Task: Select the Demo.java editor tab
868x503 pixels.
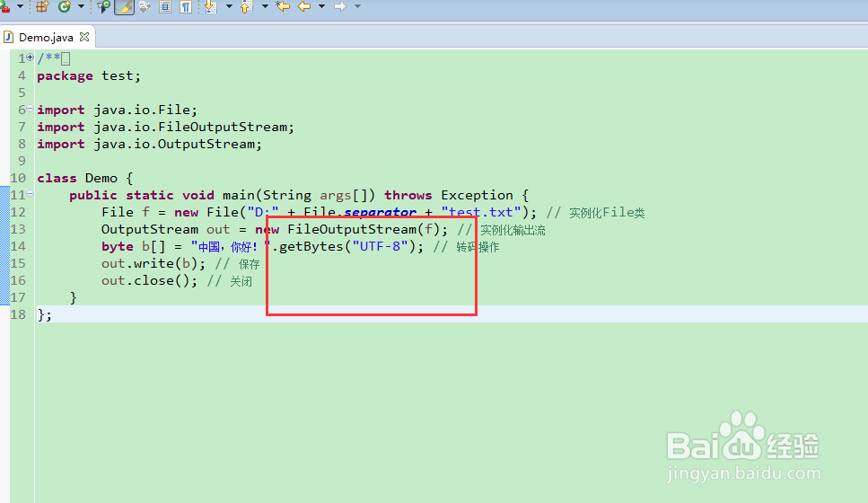Action: click(x=46, y=37)
